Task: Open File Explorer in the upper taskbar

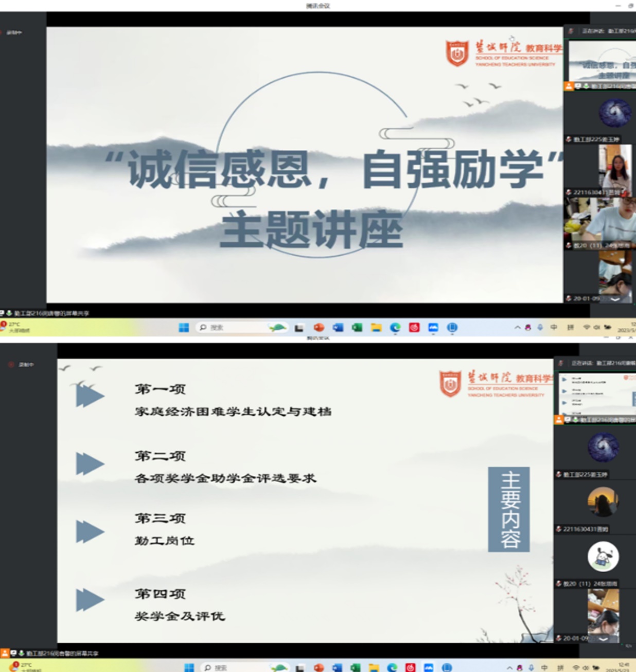Action: pyautogui.click(x=376, y=328)
